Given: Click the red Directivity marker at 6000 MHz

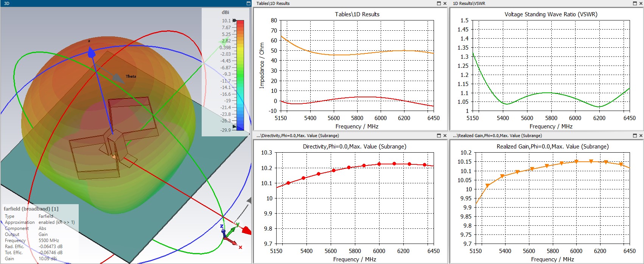Looking at the screenshot, I should (x=379, y=164).
